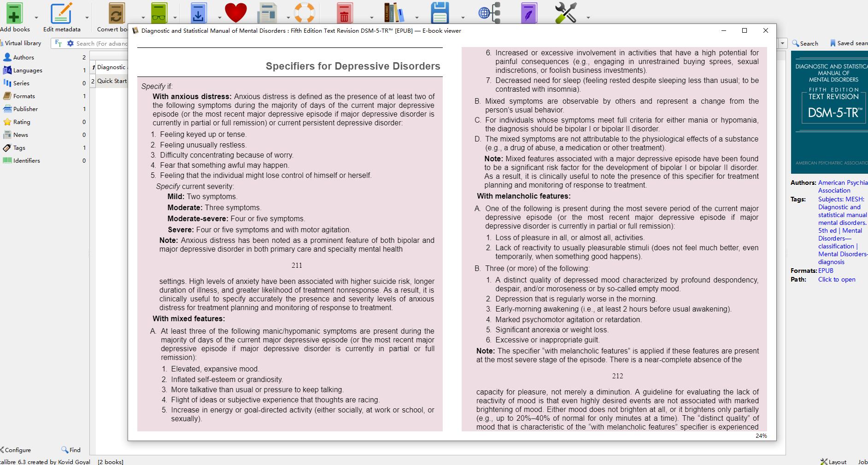
Task: Click the DSM-5-TR book cover thumbnail
Action: click(829, 112)
